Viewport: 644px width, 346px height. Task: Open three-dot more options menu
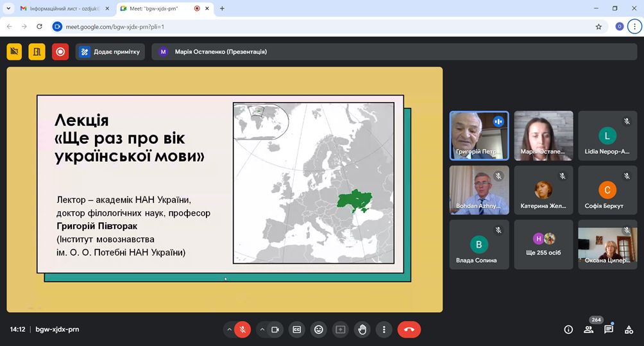384,329
